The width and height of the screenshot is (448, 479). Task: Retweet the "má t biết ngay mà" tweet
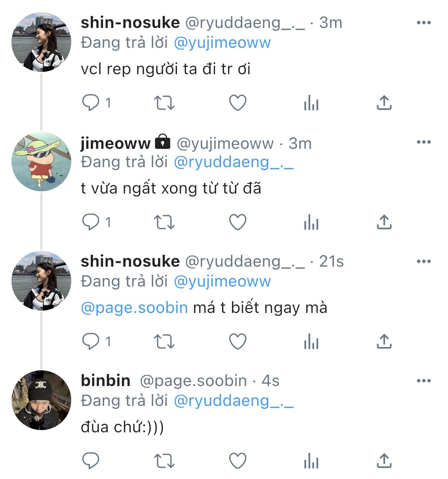click(x=164, y=342)
